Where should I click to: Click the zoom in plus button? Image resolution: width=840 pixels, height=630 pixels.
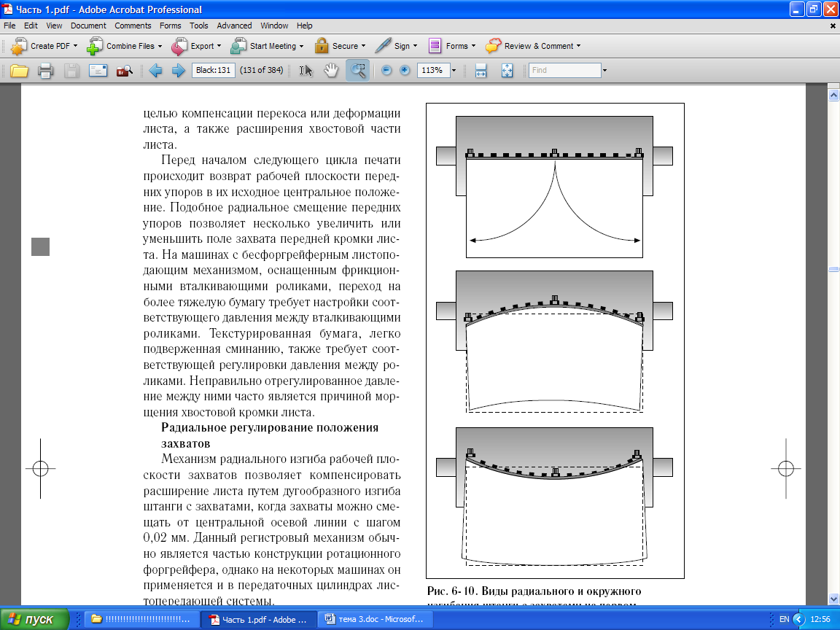coord(405,70)
